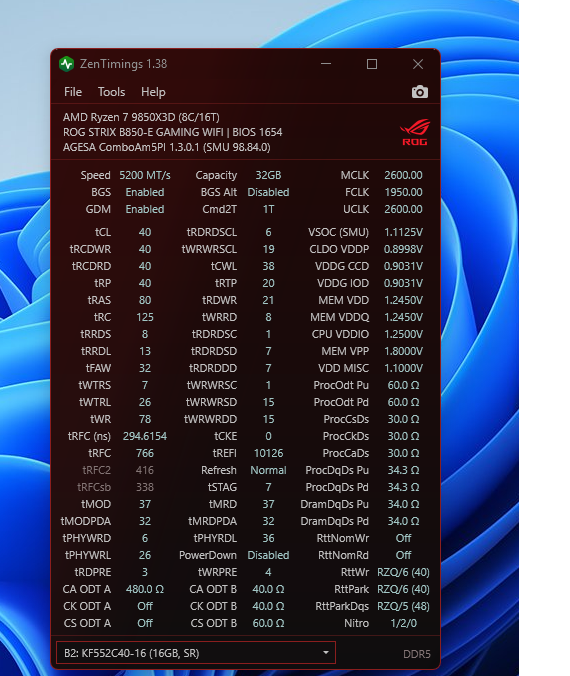
Task: Click the PowerDown Disabled value
Action: [x=268, y=555]
